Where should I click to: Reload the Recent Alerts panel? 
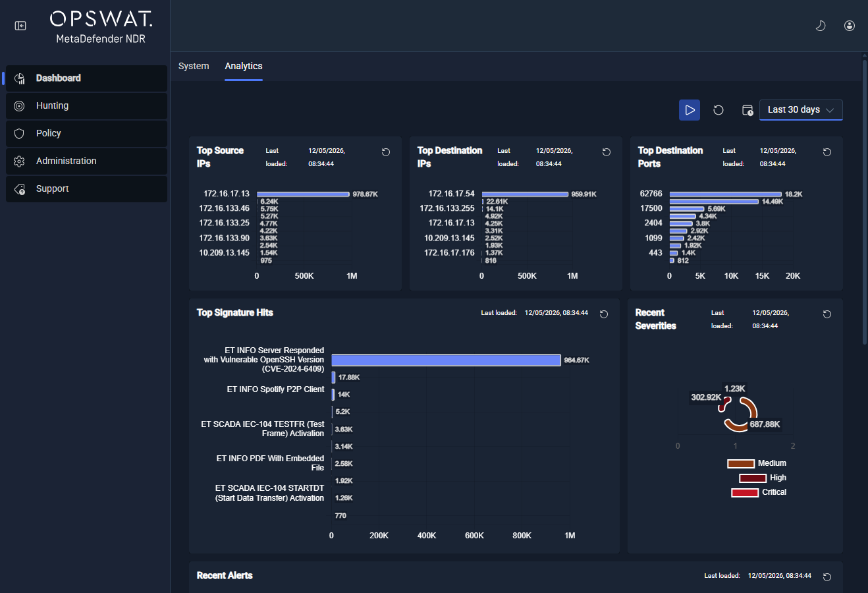click(827, 577)
